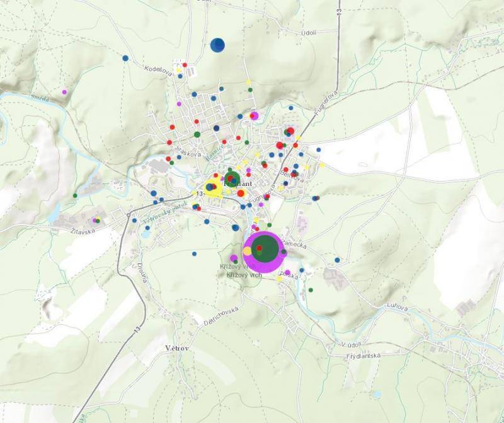
Task: Select the large yellow circle marker beside route 13
Action: tap(213, 187)
